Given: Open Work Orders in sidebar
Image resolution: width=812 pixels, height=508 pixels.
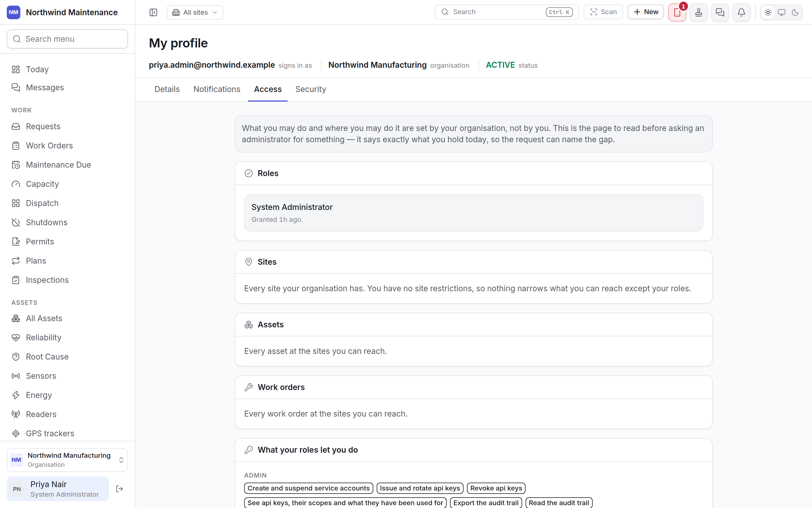Looking at the screenshot, I should coord(67,145).
